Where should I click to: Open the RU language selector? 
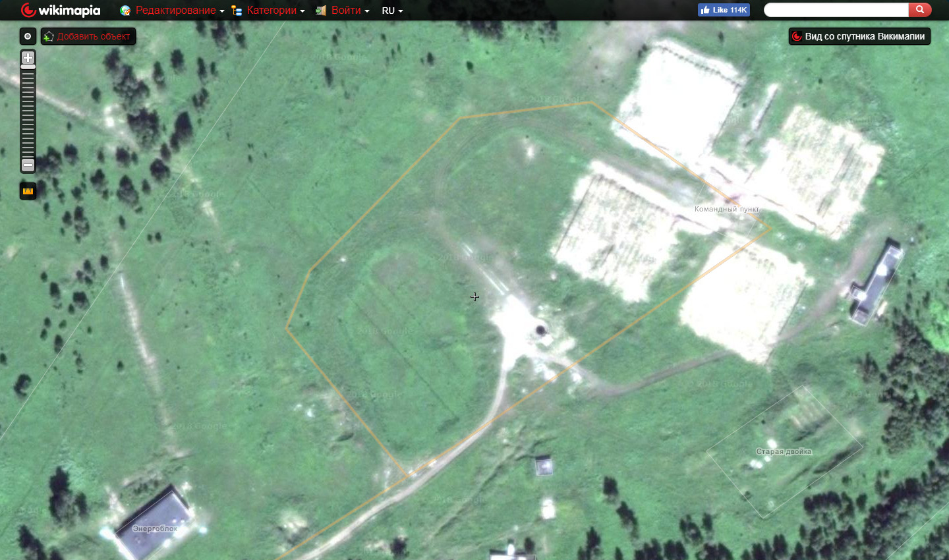[392, 11]
